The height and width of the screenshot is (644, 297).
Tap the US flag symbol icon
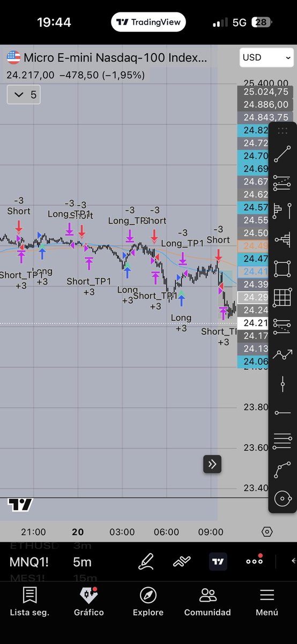click(13, 57)
